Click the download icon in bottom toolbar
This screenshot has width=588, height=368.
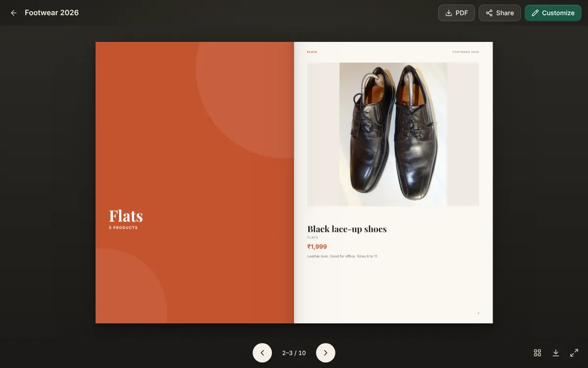[x=556, y=353]
